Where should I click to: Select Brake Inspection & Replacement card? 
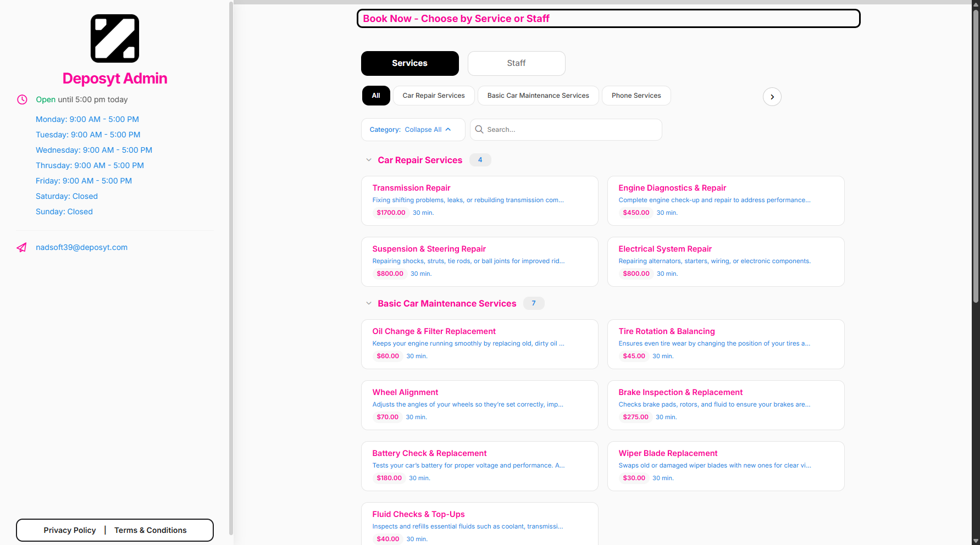pyautogui.click(x=726, y=405)
